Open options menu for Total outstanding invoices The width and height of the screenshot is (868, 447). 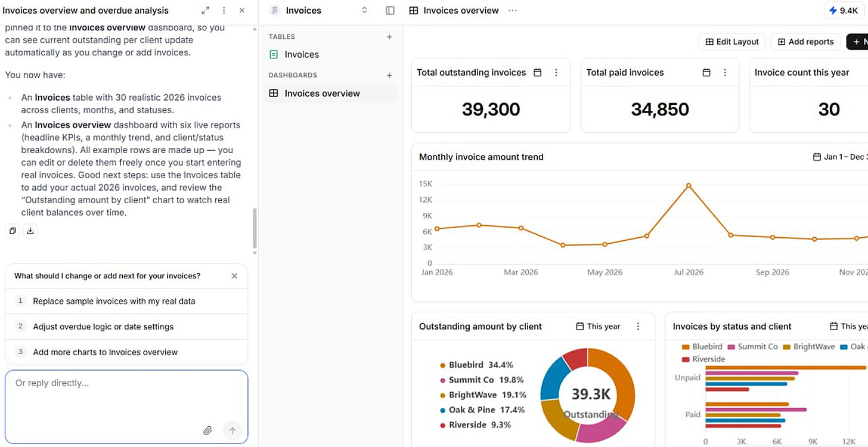(x=556, y=72)
